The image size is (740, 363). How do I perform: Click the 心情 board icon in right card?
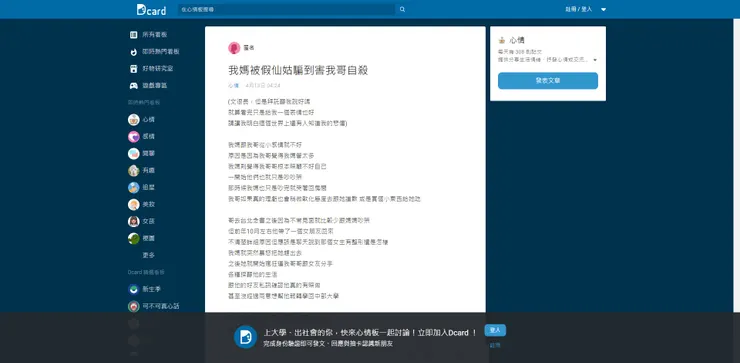pos(502,40)
